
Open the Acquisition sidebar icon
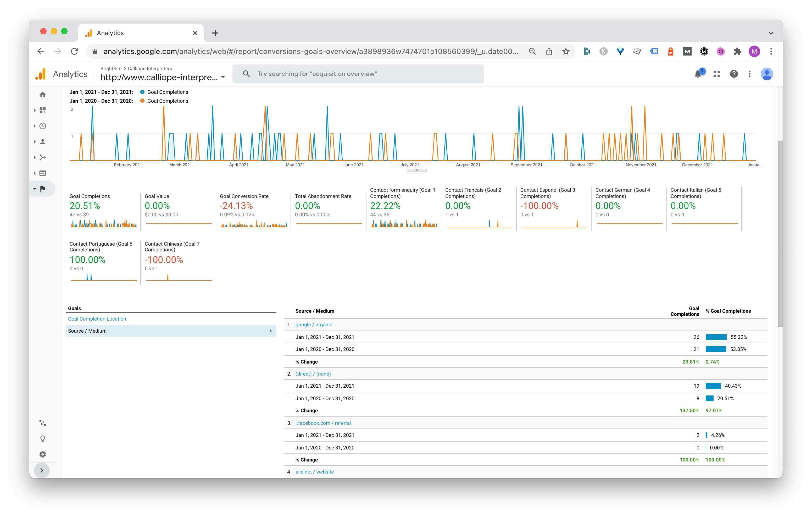pos(42,158)
